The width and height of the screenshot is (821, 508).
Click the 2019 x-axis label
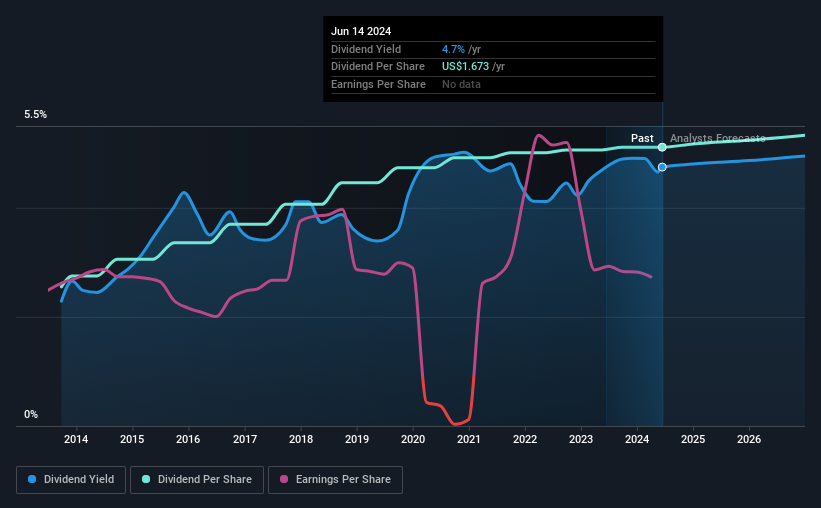pos(357,439)
